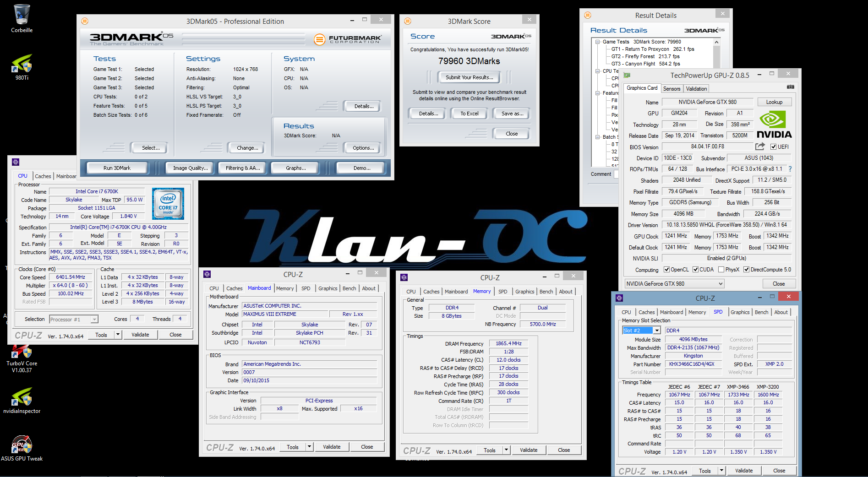Switch to the Sensors tab in GPU-Z
Image resolution: width=868 pixels, height=477 pixels.
point(671,89)
